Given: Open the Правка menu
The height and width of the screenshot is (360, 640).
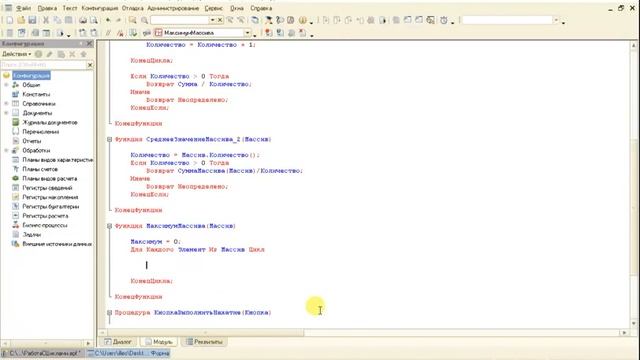Looking at the screenshot, I should [47, 8].
